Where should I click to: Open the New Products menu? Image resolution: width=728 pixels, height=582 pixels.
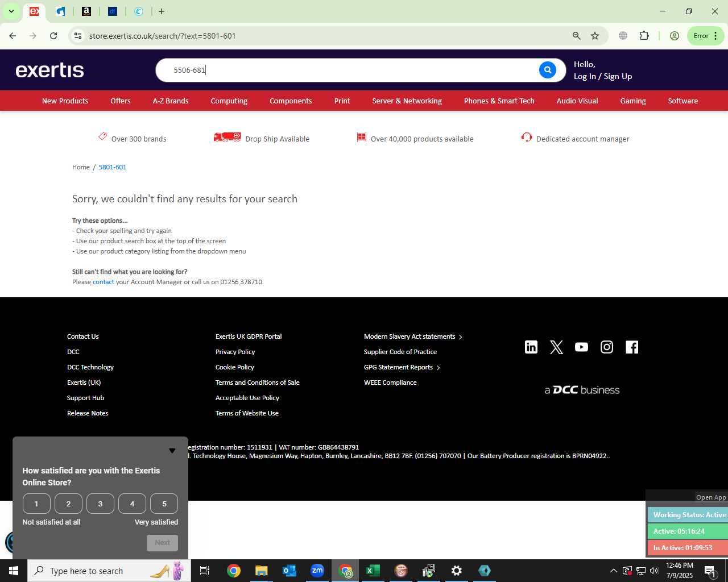coord(65,101)
